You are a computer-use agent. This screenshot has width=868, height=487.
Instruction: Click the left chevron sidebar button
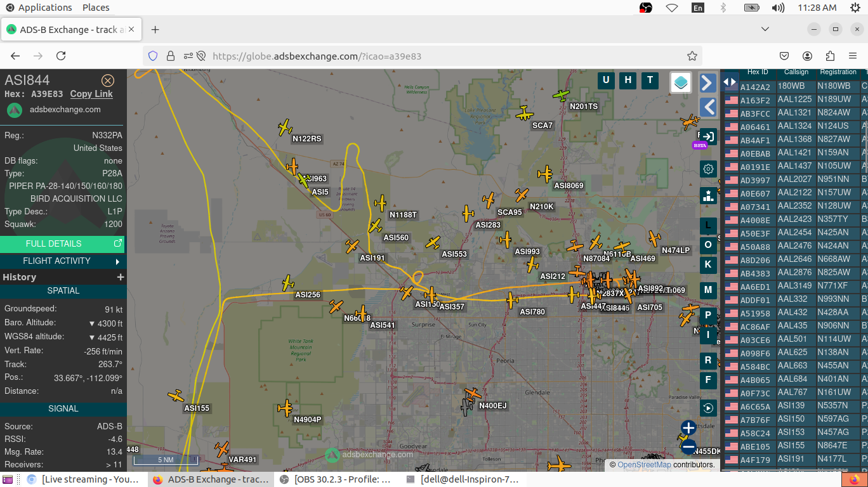(x=708, y=107)
